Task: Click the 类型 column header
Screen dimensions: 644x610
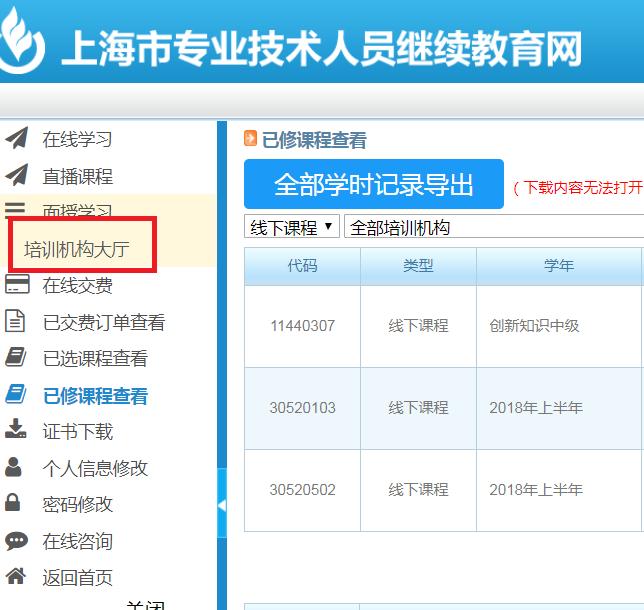Action: coord(418,266)
